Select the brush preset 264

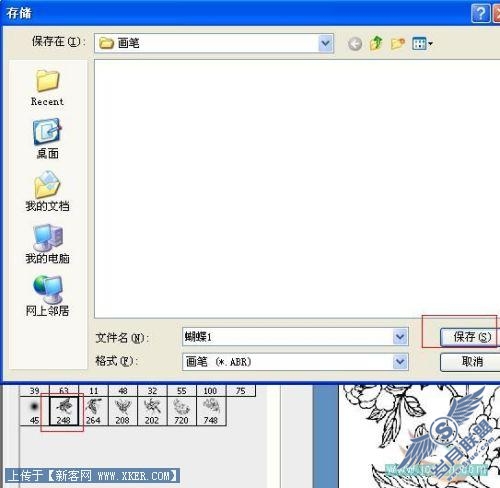pos(93,411)
